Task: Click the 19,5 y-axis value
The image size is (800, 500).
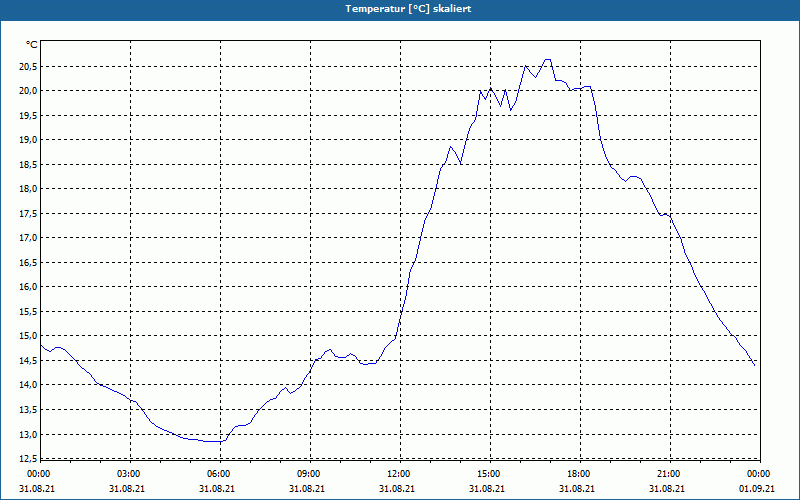Action: click(28, 115)
